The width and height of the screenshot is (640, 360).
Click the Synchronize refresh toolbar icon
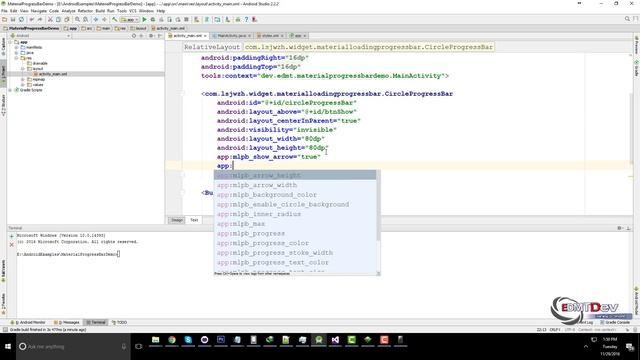pyautogui.click(x=21, y=20)
